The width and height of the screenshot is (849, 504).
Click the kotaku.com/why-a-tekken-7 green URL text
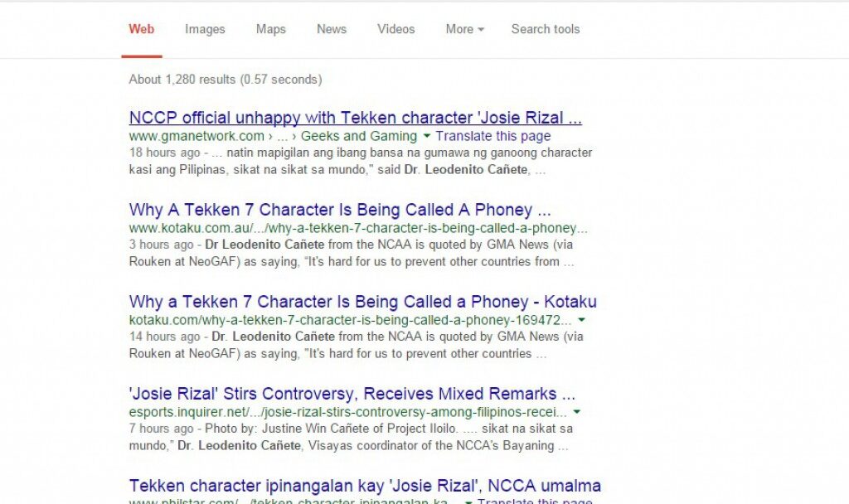(350, 320)
